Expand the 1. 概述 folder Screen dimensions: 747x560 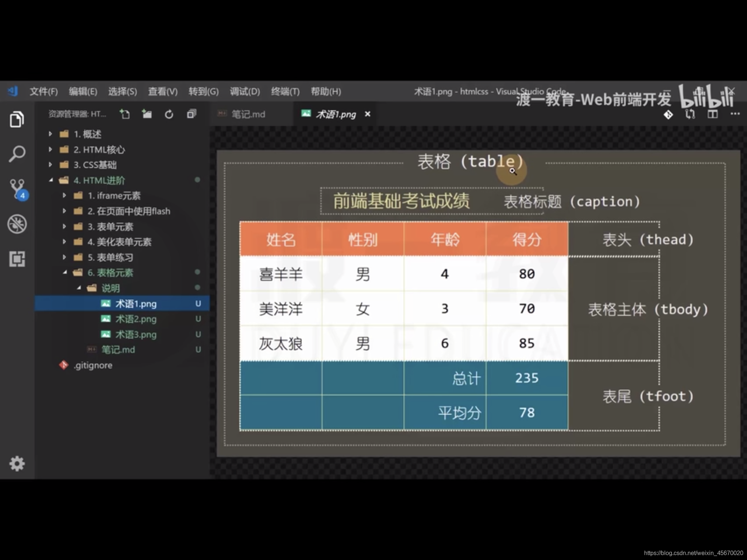pos(51,134)
